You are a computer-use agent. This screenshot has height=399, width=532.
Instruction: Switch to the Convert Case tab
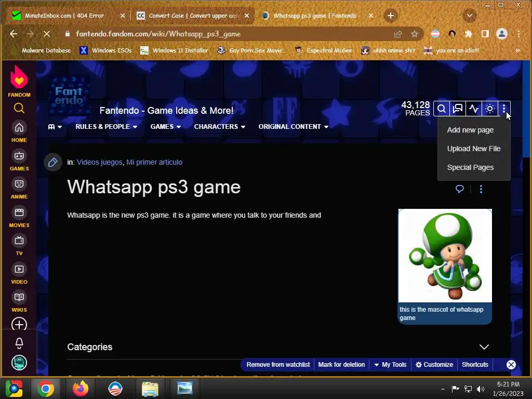[x=192, y=16]
